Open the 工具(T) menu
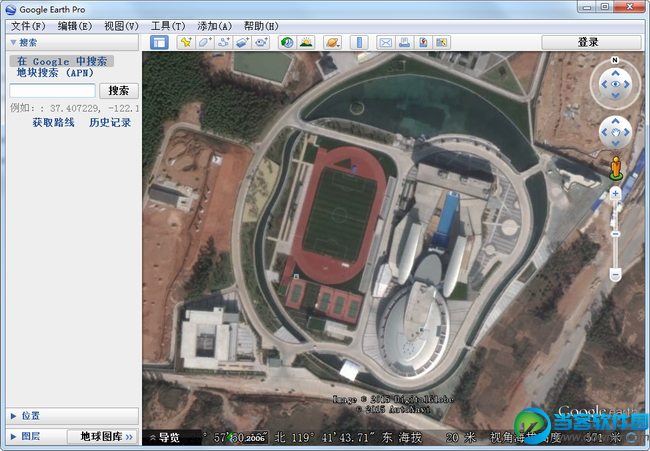 click(168, 27)
